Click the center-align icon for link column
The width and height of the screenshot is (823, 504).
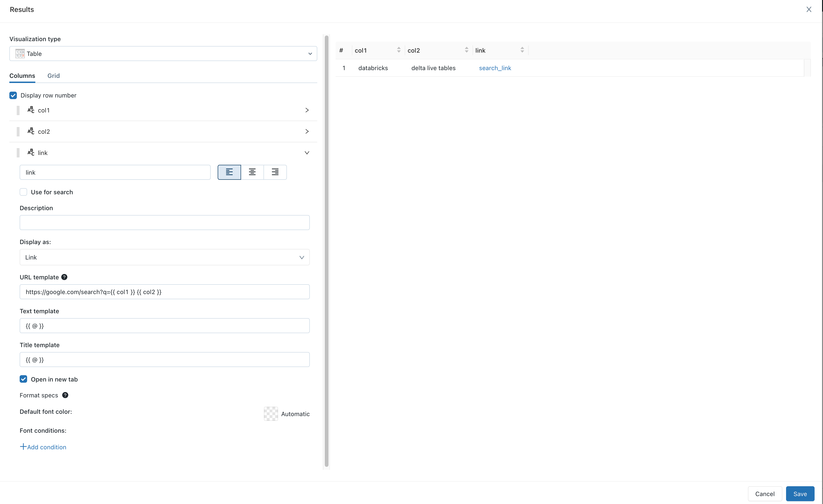coord(252,172)
